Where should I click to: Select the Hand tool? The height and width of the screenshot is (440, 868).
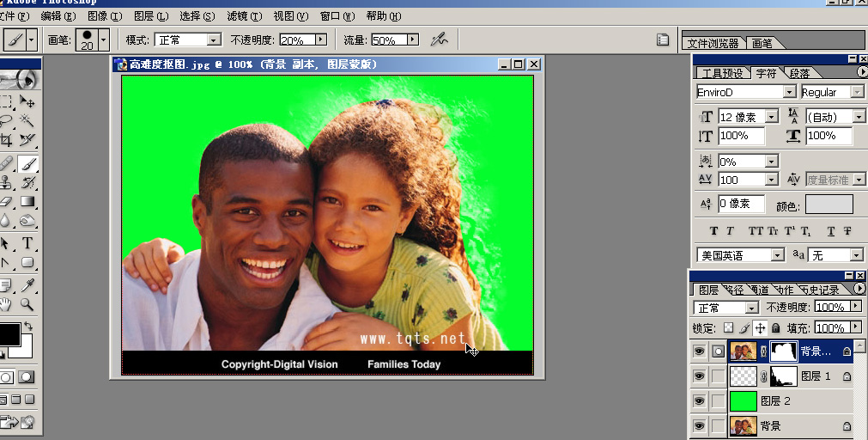7,303
